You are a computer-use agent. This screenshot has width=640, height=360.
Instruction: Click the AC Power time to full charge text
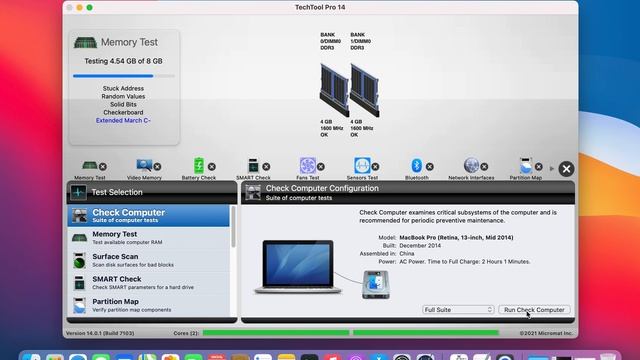coord(464,262)
